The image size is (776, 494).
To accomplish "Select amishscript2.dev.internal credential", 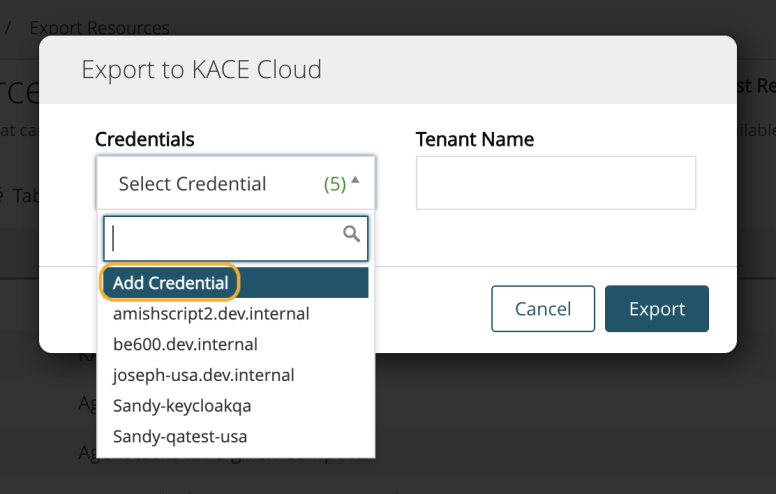I will (211, 314).
